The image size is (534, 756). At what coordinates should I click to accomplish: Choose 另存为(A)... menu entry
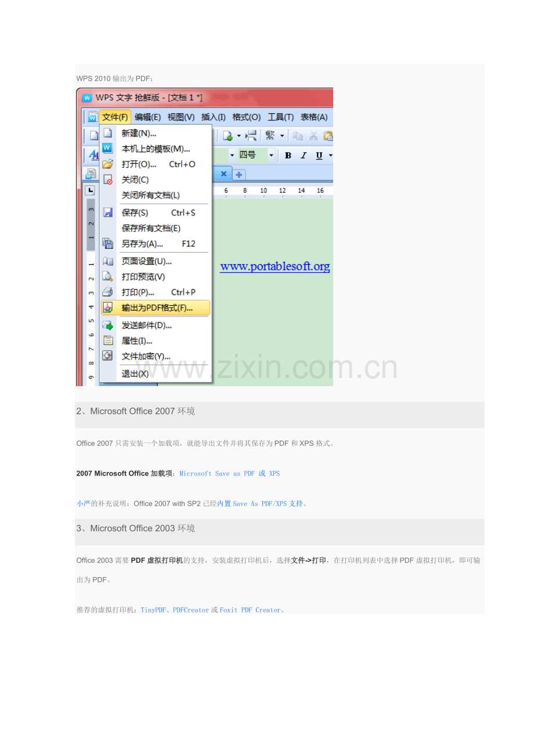tap(156, 244)
